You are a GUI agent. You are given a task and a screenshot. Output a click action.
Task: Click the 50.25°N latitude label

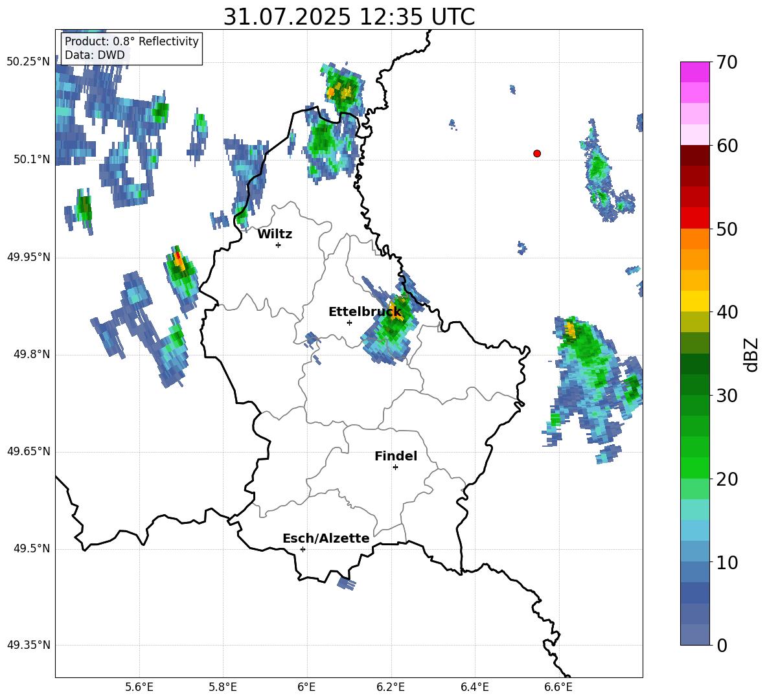29,62
